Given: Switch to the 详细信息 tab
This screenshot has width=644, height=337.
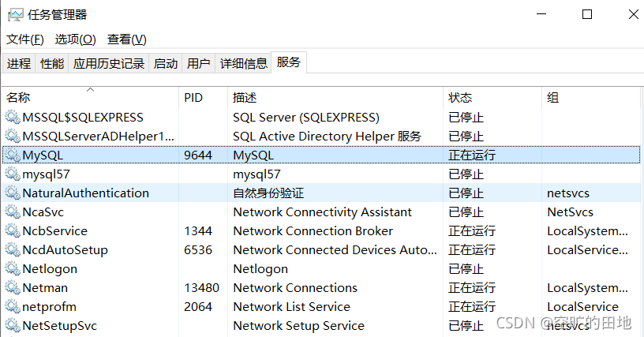Looking at the screenshot, I should (x=244, y=64).
